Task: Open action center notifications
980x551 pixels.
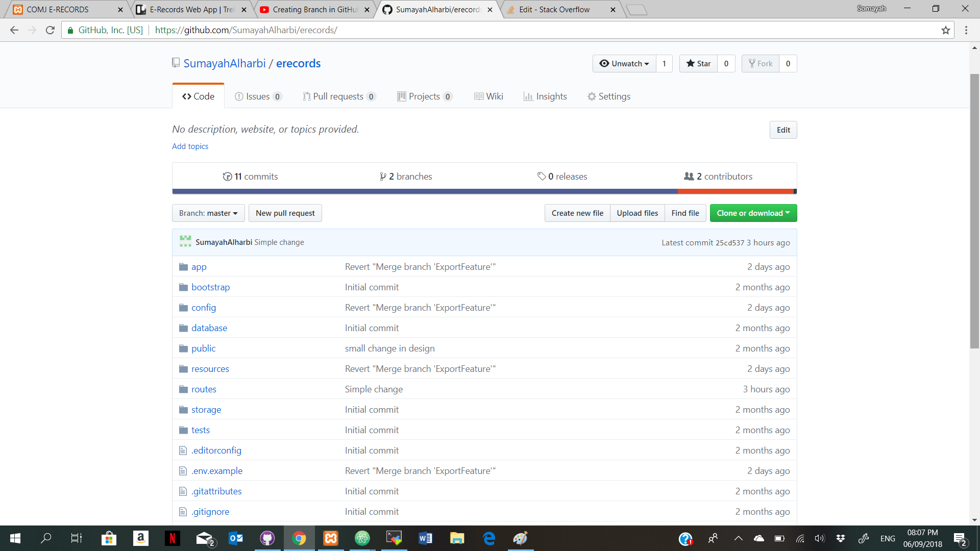Action: click(960, 539)
